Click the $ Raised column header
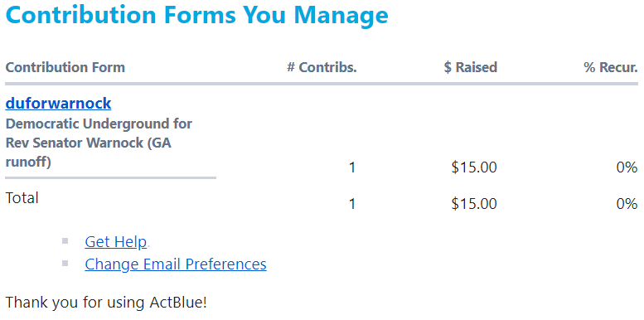 click(471, 67)
